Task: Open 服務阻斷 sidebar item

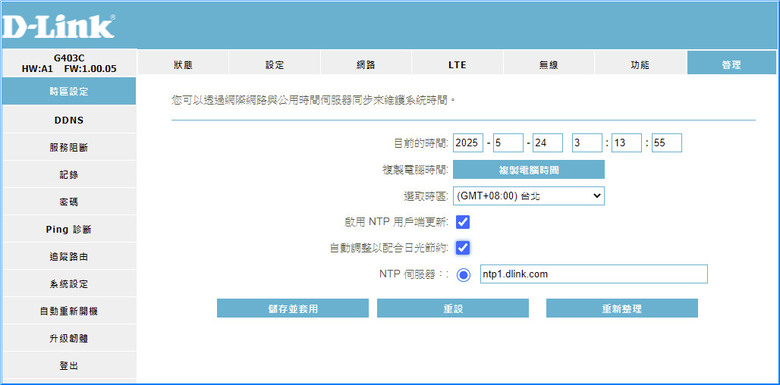Action: click(x=69, y=148)
